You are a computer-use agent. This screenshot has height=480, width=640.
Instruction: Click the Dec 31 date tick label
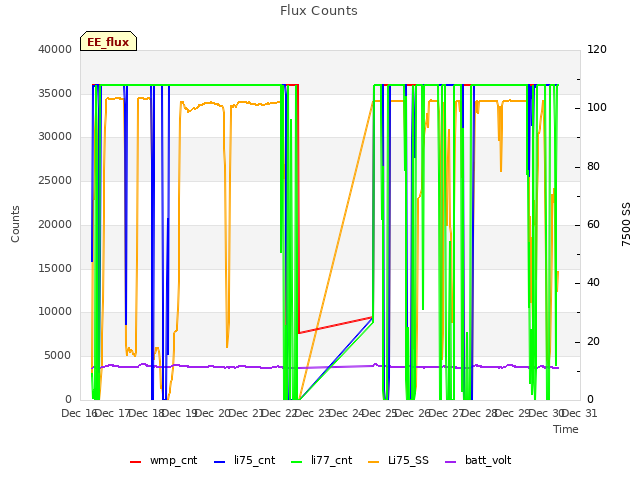click(x=580, y=413)
